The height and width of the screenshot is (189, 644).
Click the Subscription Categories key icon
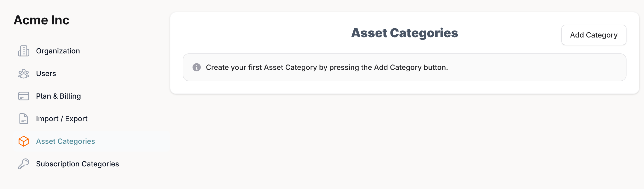[24, 164]
